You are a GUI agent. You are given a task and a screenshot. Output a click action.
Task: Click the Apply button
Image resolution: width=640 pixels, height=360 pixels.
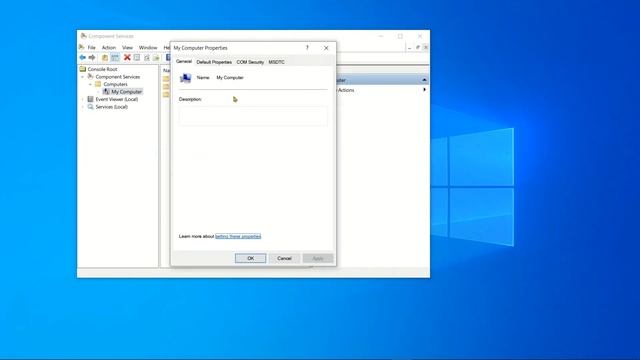point(318,258)
